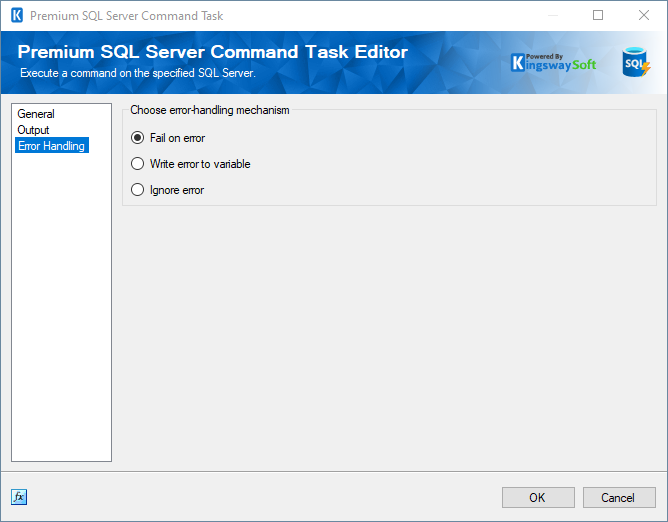This screenshot has height=522, width=668.
Task: Select the Error Handling page
Action: coord(52,146)
